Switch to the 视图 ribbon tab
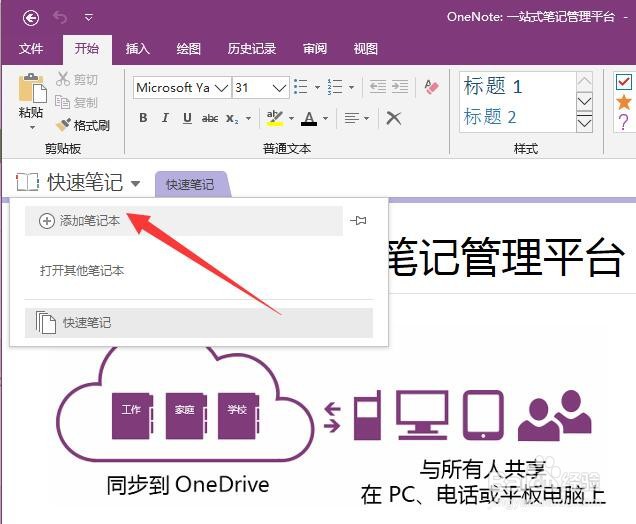This screenshot has width=636, height=524. [365, 49]
